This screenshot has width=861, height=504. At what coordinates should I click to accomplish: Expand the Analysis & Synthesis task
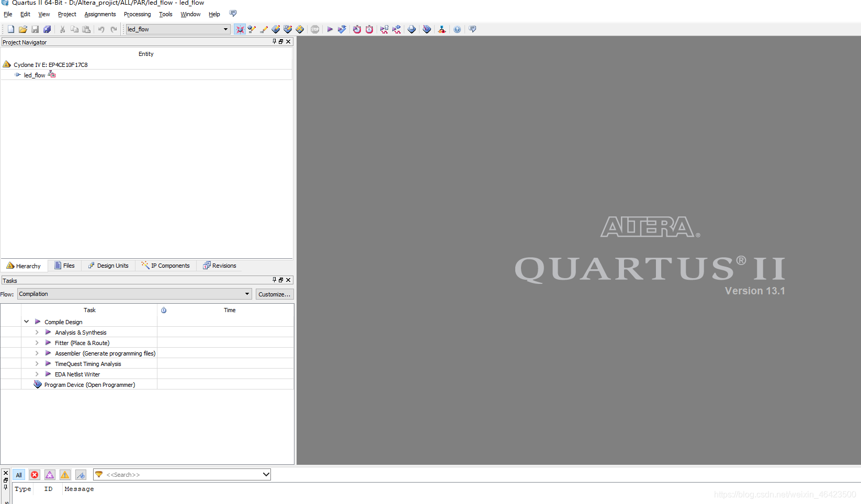coord(37,332)
